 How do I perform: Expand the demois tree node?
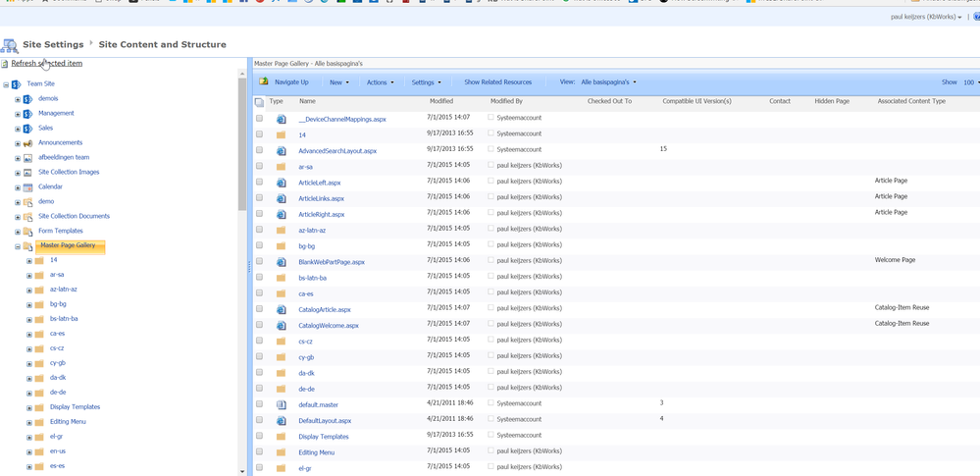[18, 99]
